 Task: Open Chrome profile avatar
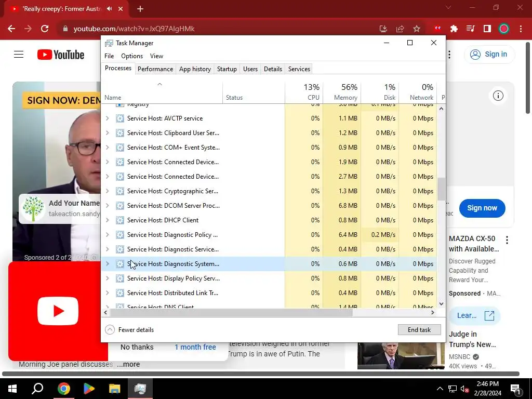504,29
